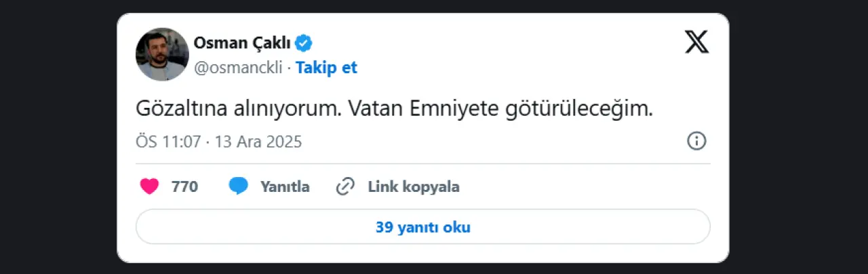The image size is (868, 274).
Task: Click the 770 likes count
Action: click(184, 187)
